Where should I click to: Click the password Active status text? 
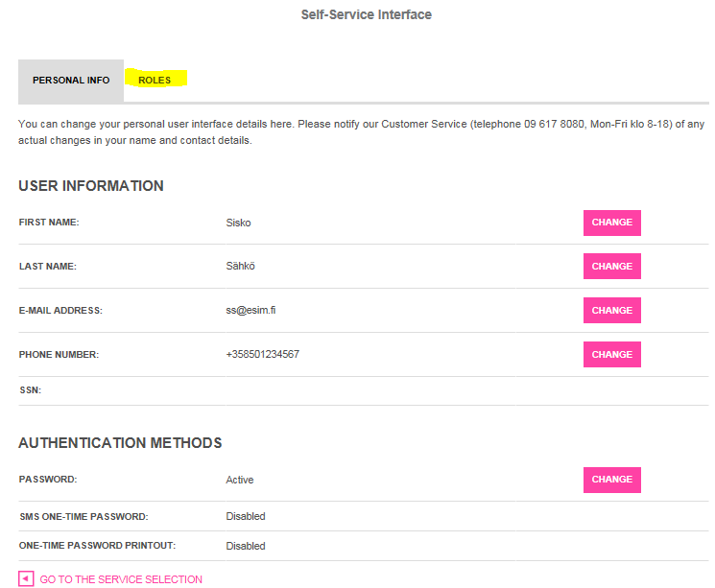pos(240,480)
